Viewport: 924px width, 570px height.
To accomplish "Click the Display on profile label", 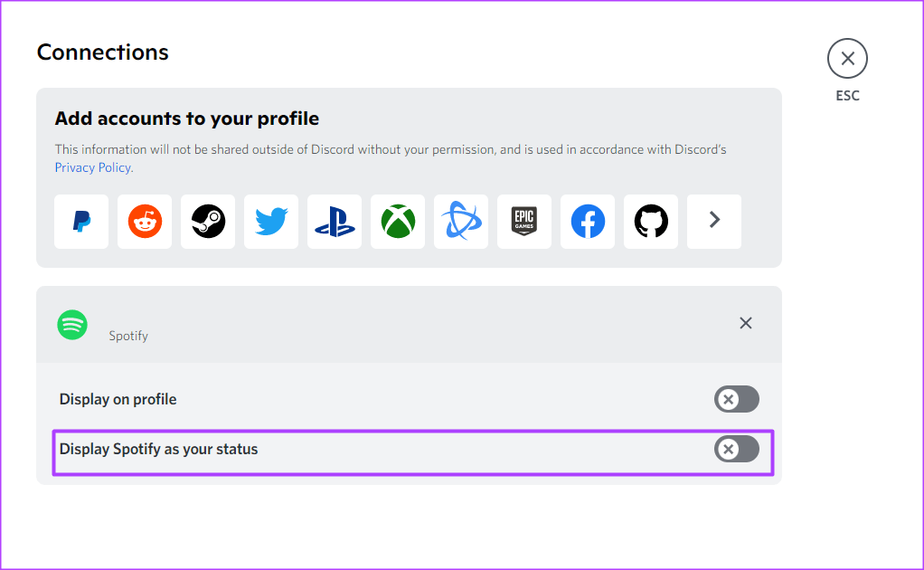I will click(x=118, y=399).
